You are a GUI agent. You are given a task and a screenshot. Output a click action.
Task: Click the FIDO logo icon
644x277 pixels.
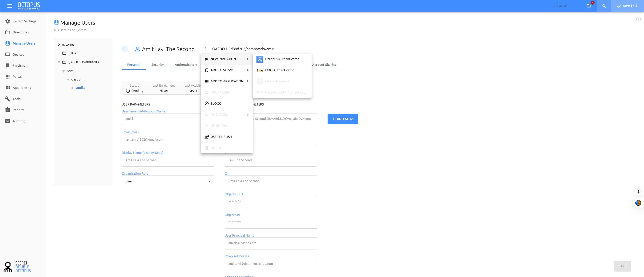(x=260, y=70)
